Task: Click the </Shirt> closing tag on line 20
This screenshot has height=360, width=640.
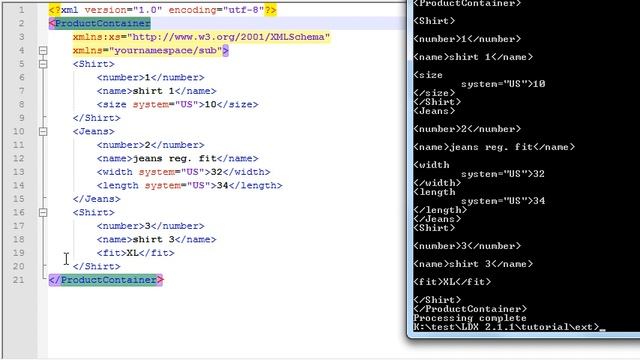Action: (x=96, y=266)
